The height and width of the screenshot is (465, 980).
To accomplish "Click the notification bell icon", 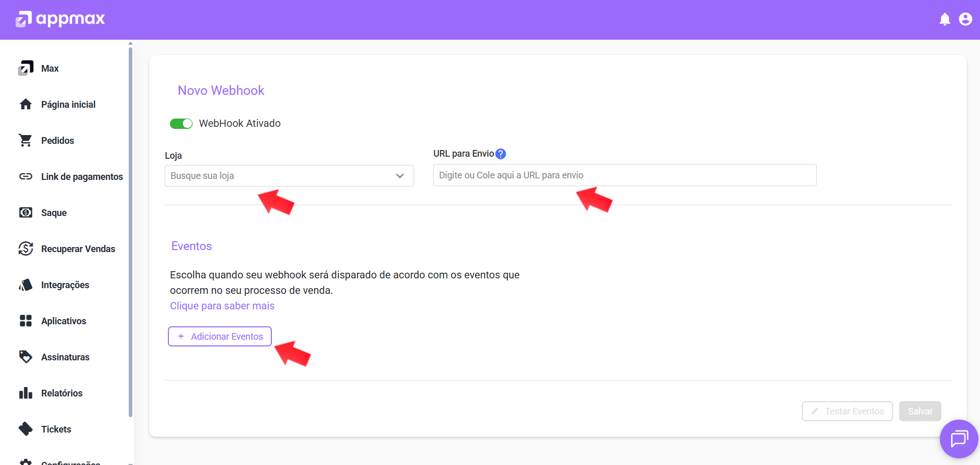I will (944, 20).
